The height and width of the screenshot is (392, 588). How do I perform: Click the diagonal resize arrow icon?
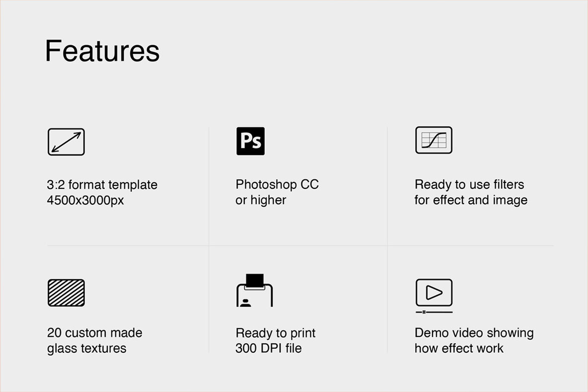pyautogui.click(x=66, y=142)
